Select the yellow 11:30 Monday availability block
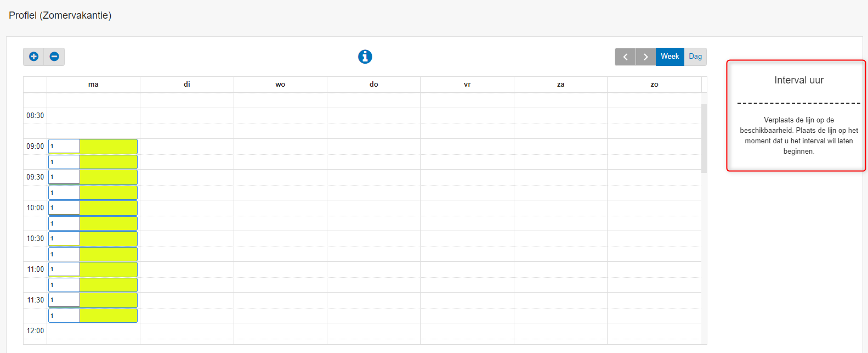 [108, 300]
